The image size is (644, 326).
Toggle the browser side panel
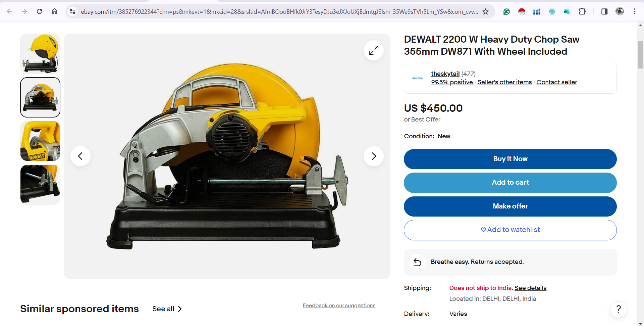tap(604, 11)
